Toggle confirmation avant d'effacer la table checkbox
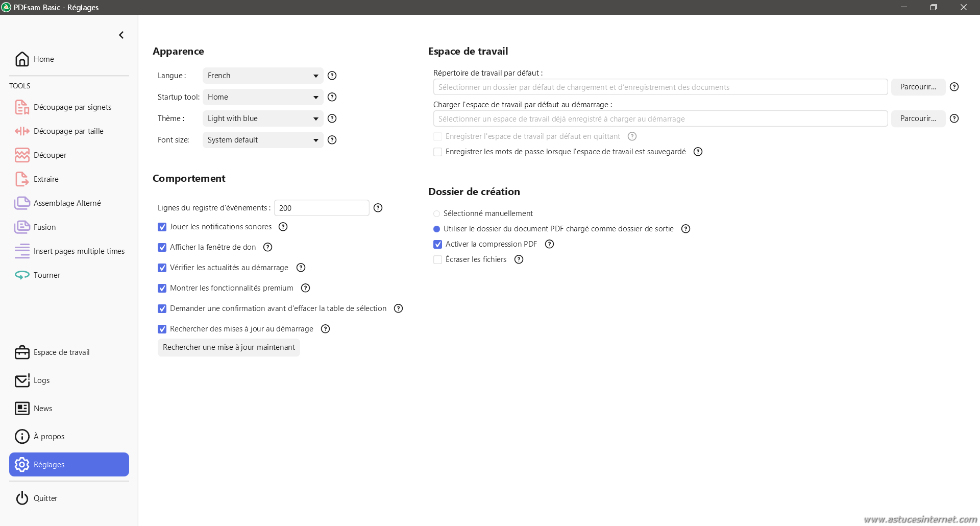 (162, 308)
